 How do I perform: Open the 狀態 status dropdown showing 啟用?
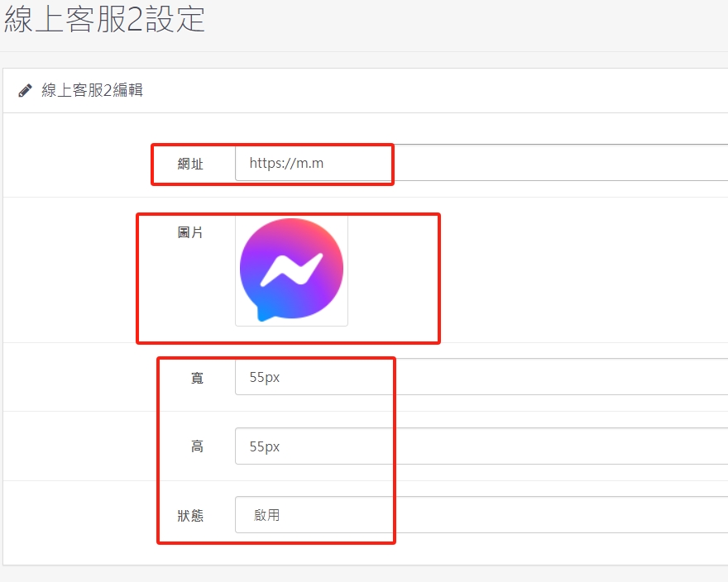point(481,515)
